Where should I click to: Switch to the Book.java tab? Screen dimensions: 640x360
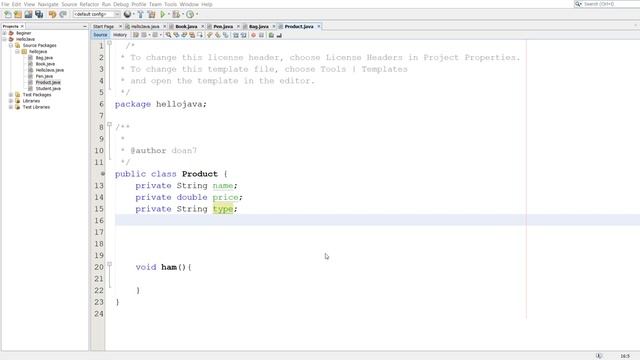coord(186,26)
